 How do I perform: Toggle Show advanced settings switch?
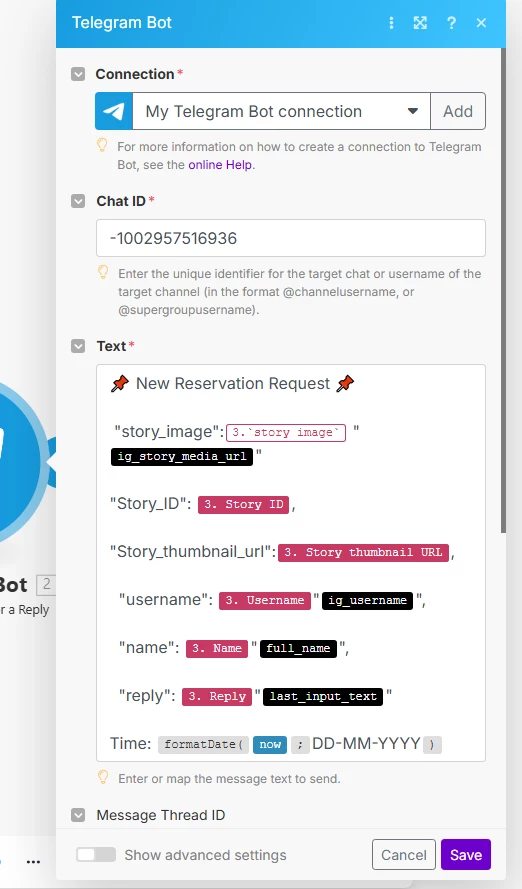pyautogui.click(x=96, y=854)
